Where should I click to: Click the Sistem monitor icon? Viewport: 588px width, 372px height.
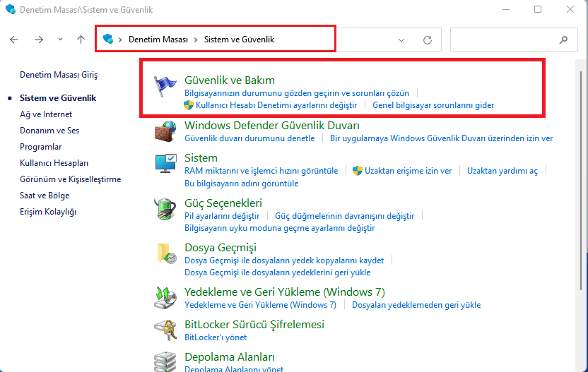165,163
